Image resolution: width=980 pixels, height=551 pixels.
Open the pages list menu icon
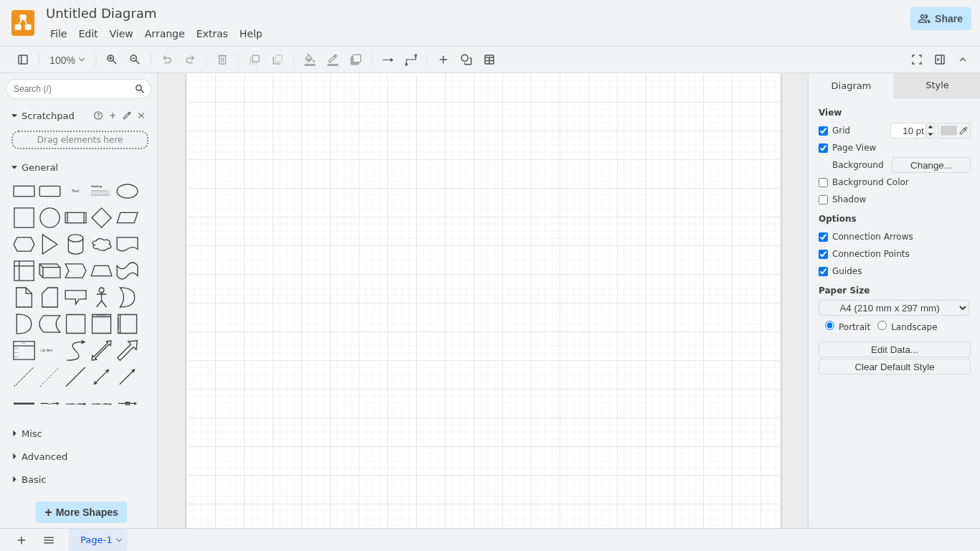pos(49,540)
